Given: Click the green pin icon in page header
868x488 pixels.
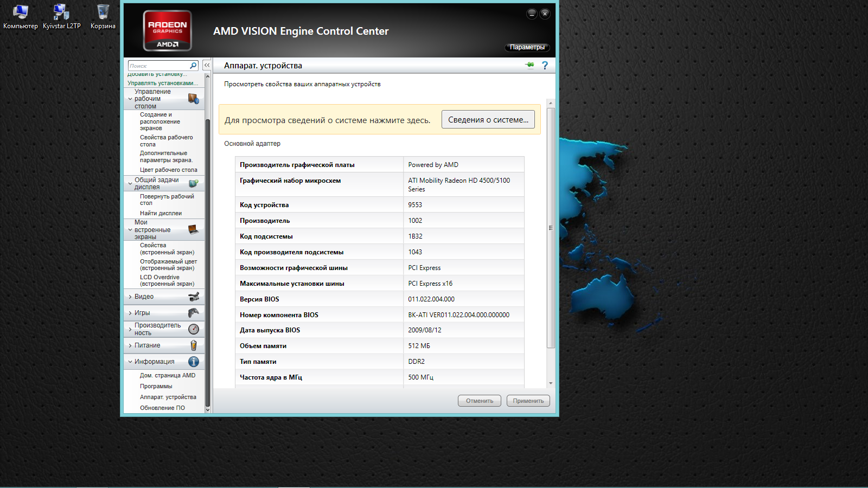Looking at the screenshot, I should point(530,66).
